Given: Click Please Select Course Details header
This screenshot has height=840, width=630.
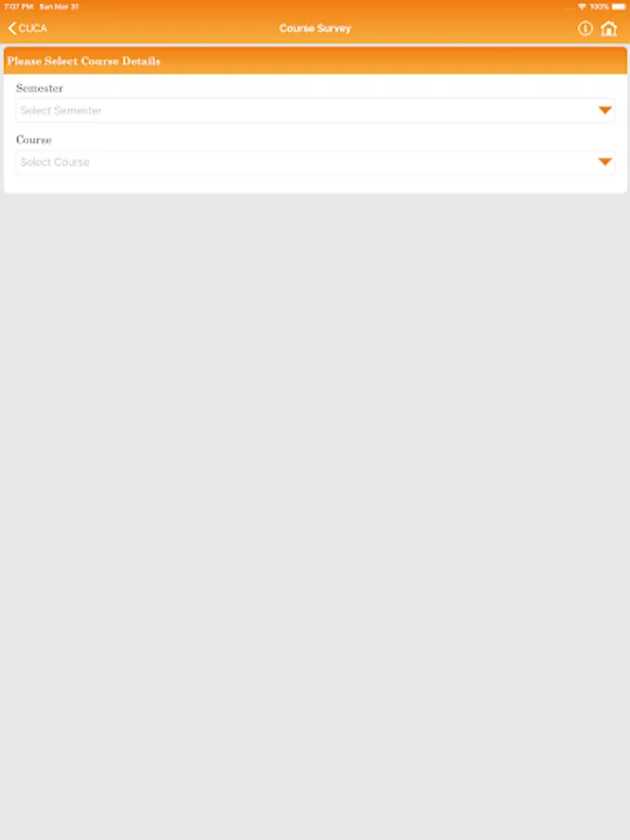Looking at the screenshot, I should coord(84,61).
